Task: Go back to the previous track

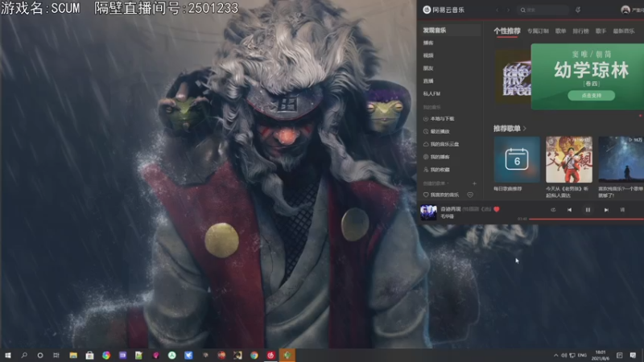Action: (569, 210)
